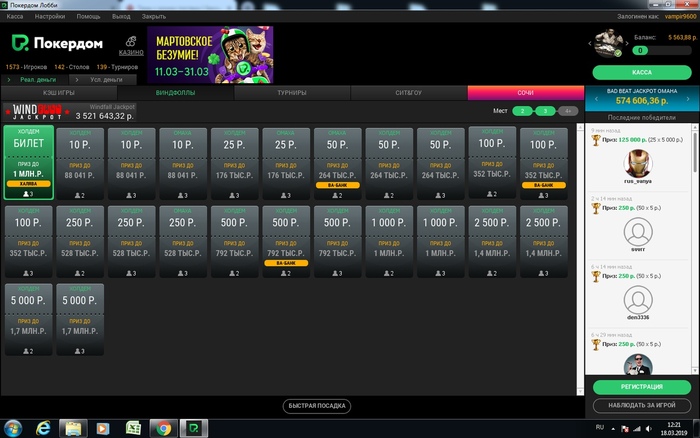The width and height of the screenshot is (700, 438).
Task: Open the Казино chips icon
Action: coord(131,42)
